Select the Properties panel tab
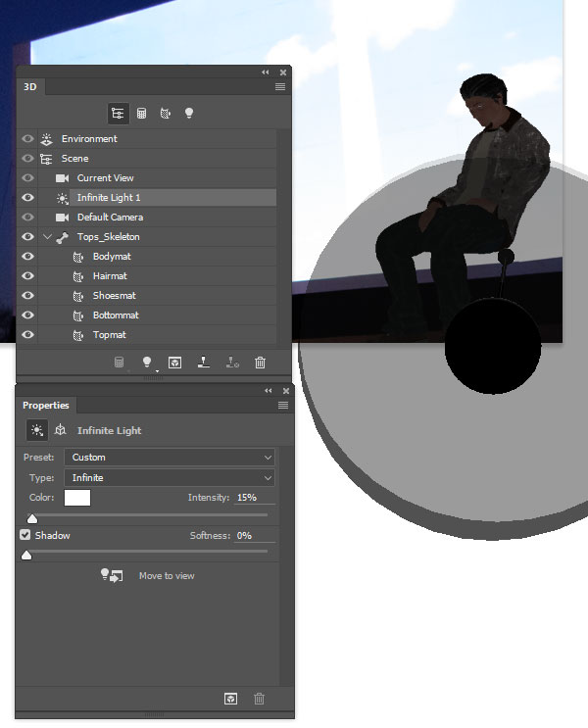 point(46,406)
